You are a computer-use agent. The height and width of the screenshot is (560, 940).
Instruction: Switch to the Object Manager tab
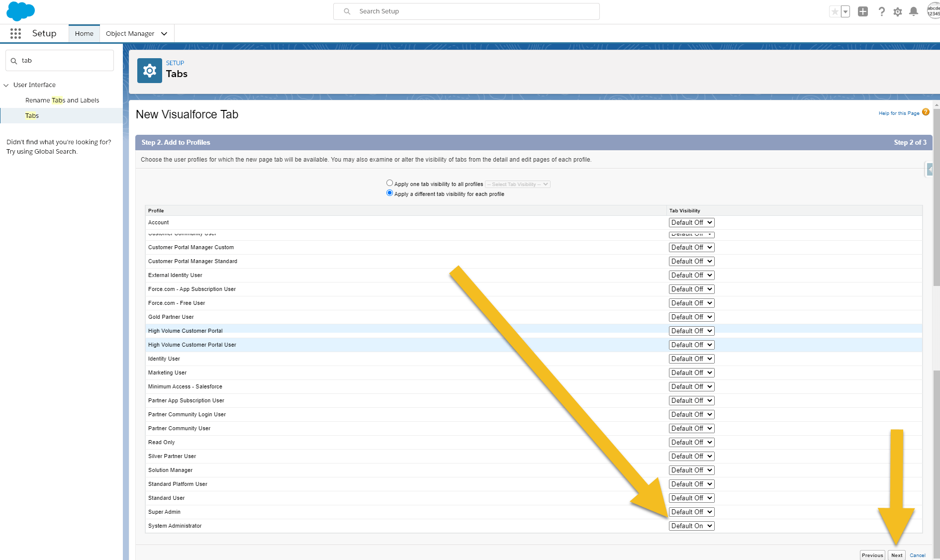tap(130, 33)
